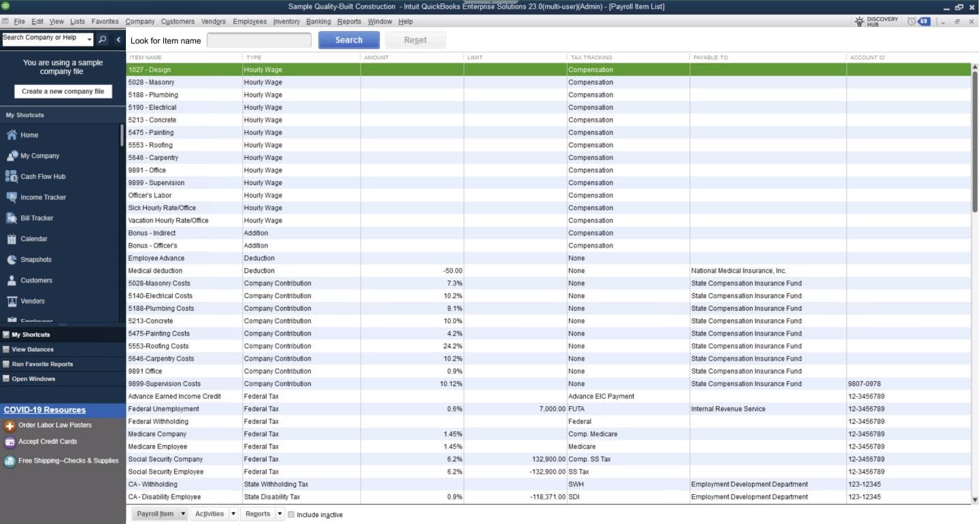Click the search magnifier icon in sidebar
The width and height of the screenshot is (980, 524).
pyautogui.click(x=102, y=39)
